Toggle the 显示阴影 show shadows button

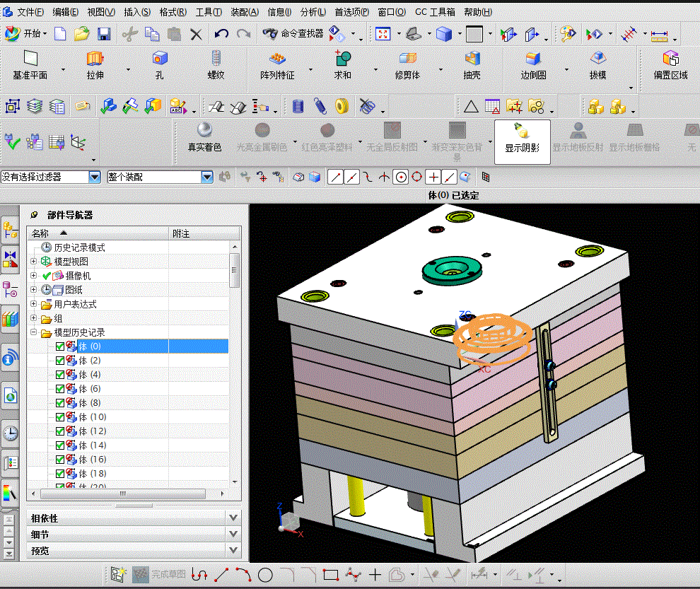click(522, 137)
